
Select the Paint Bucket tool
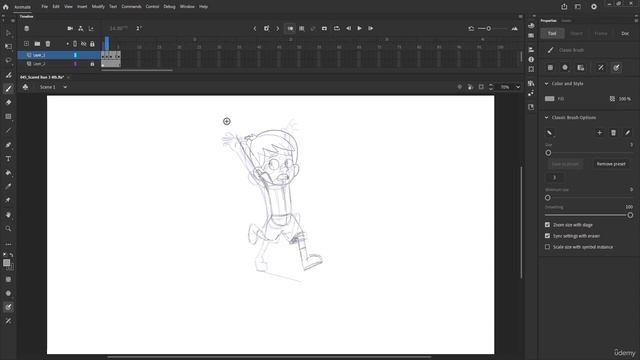tap(8, 173)
